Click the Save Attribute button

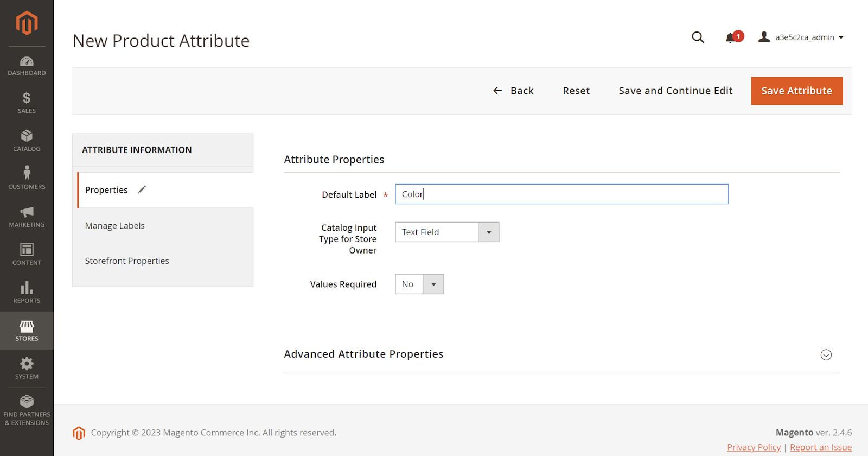pyautogui.click(x=796, y=91)
